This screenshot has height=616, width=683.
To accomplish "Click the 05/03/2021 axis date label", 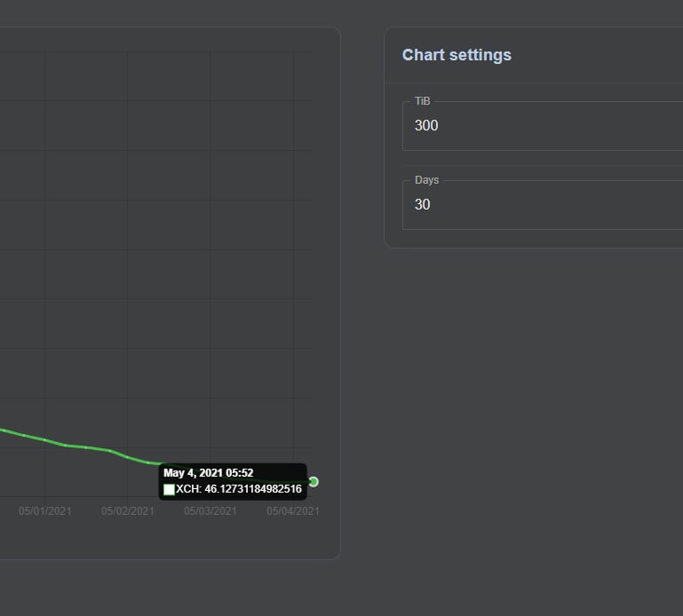I will (x=210, y=511).
